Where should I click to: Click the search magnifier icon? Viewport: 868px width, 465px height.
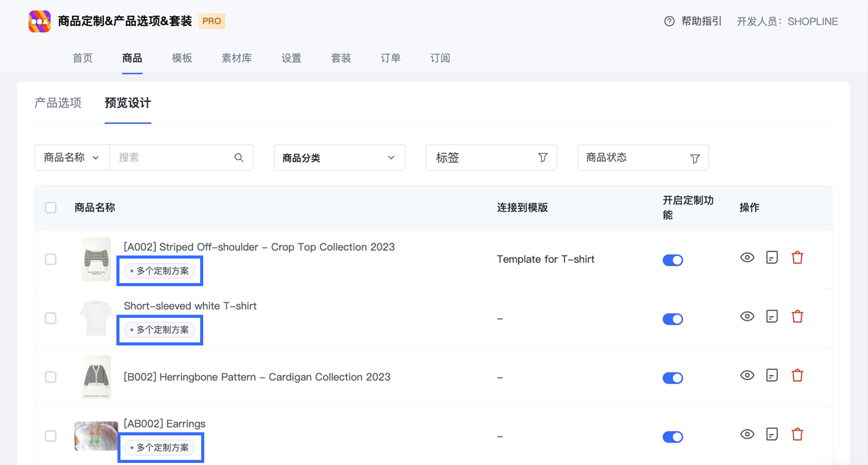tap(239, 157)
